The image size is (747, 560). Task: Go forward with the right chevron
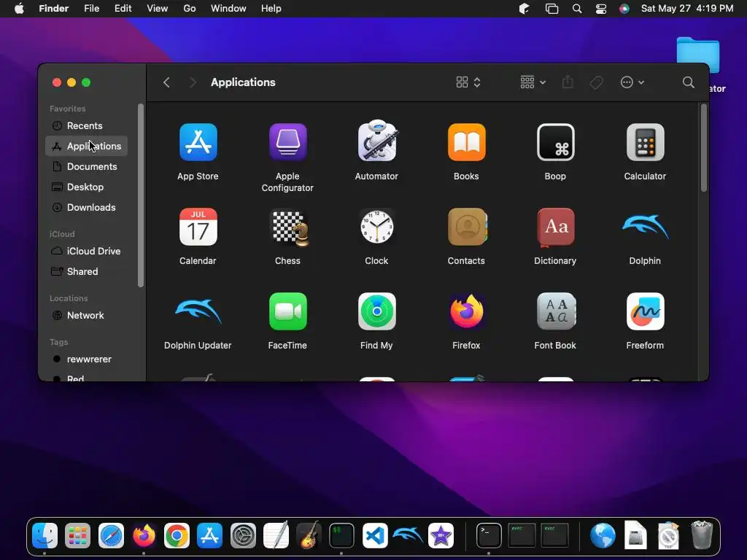193,82
